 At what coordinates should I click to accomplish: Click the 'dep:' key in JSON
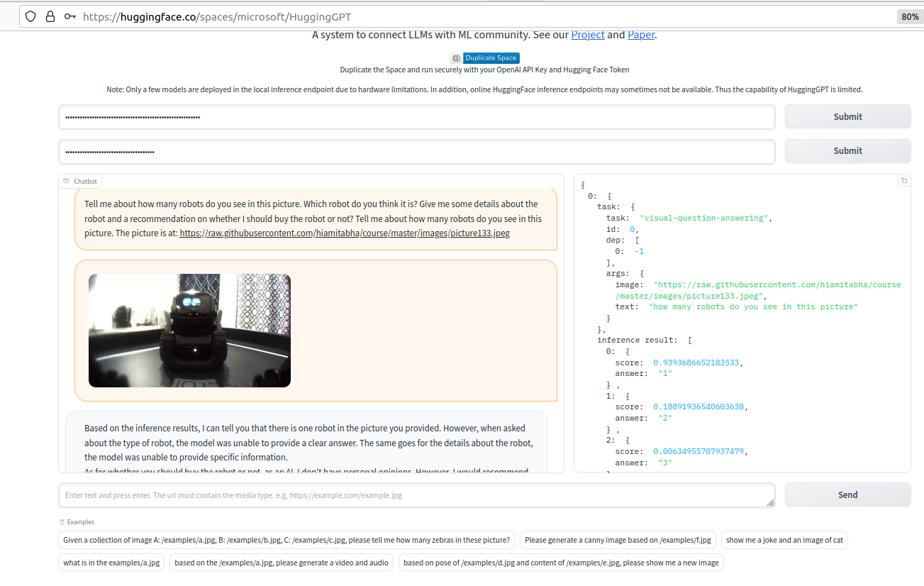point(616,241)
